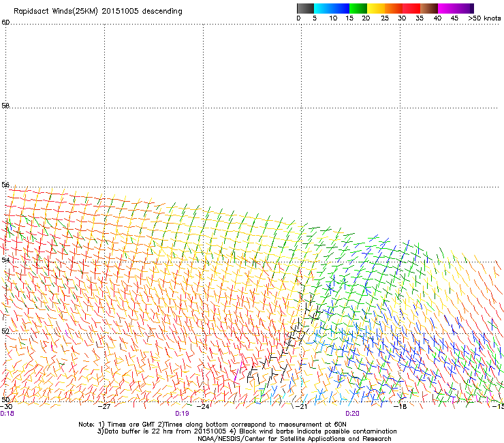Click the orange 25-30 knots legend segment
Image resolution: width=504 pixels, height=443 pixels.
pyautogui.click(x=394, y=8)
